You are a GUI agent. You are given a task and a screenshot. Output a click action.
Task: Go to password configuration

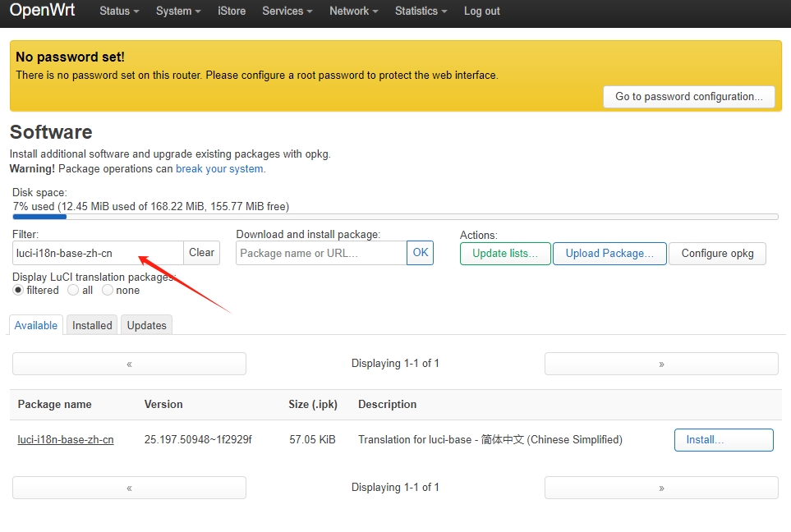click(688, 96)
